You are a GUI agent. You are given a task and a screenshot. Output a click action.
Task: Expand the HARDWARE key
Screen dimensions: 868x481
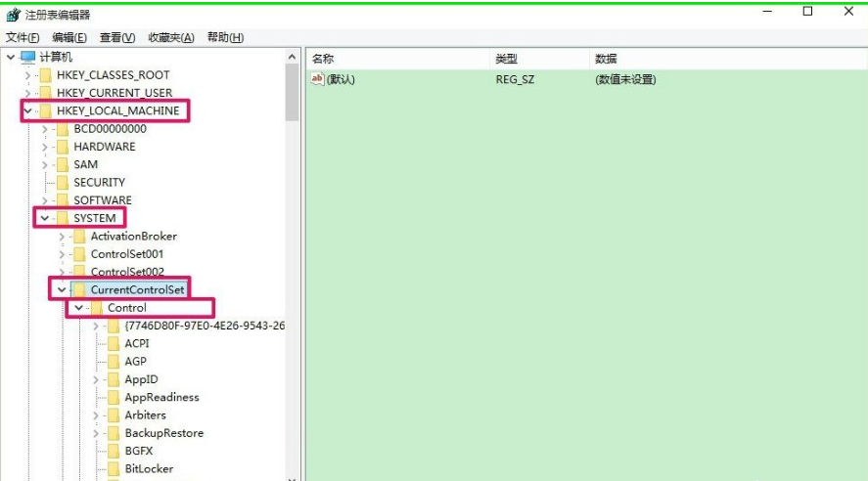(45, 147)
